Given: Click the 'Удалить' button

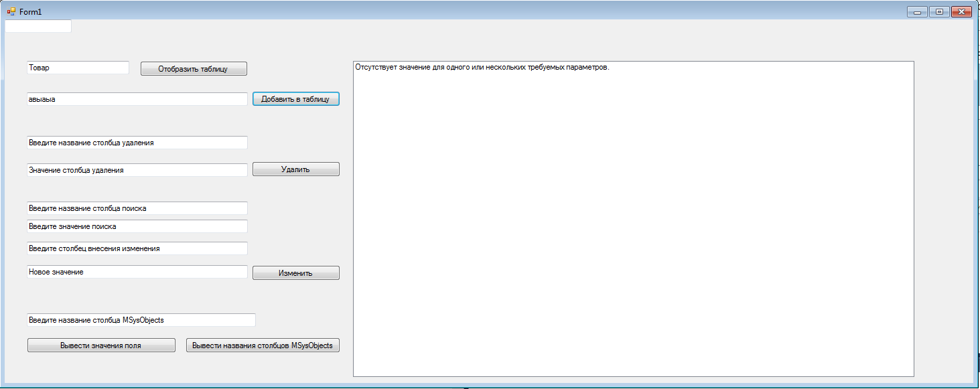Looking at the screenshot, I should (296, 169).
